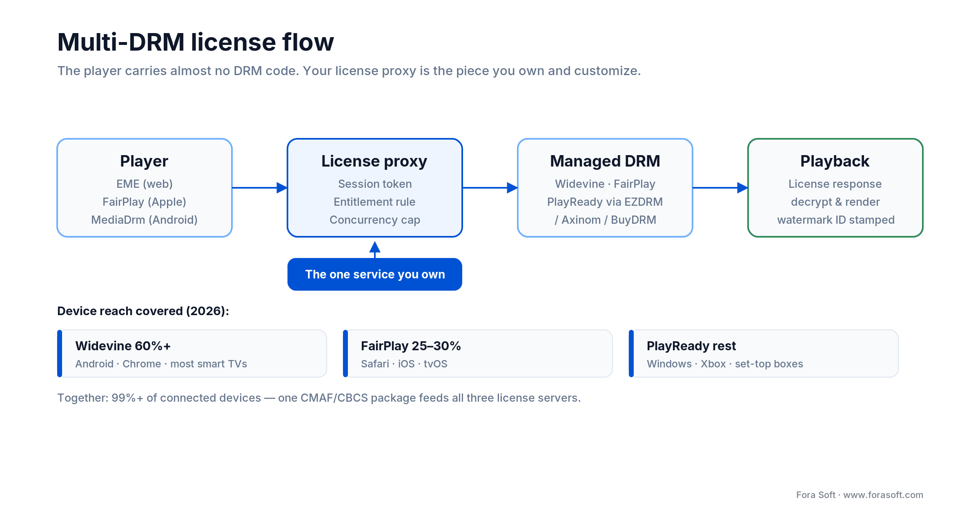
Task: Click 'PlayReady via EZDRM' text
Action: coord(605,202)
